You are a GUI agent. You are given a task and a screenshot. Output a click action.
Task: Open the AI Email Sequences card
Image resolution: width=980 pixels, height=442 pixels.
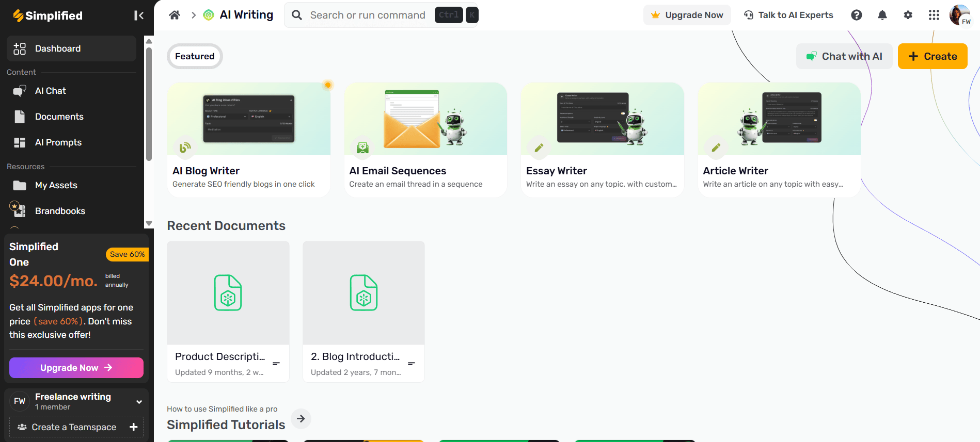pos(425,140)
